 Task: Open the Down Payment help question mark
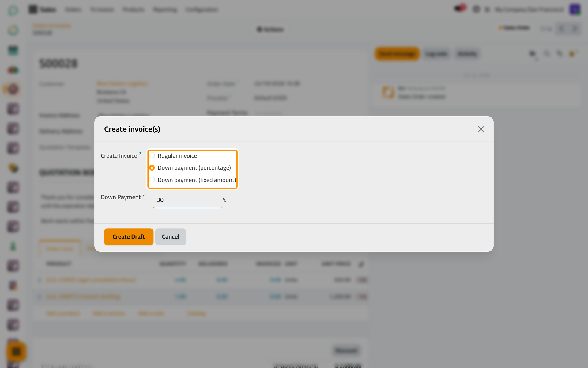point(143,195)
